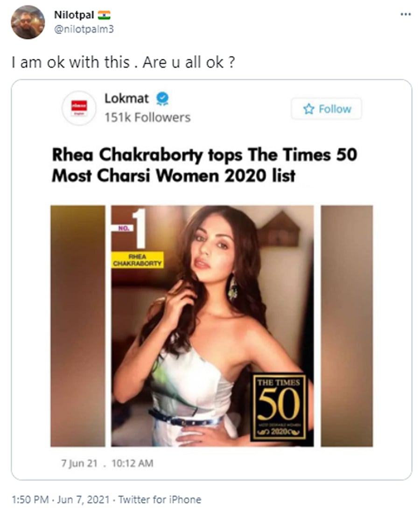
Task: Open the main photo of the woman
Action: [x=212, y=327]
